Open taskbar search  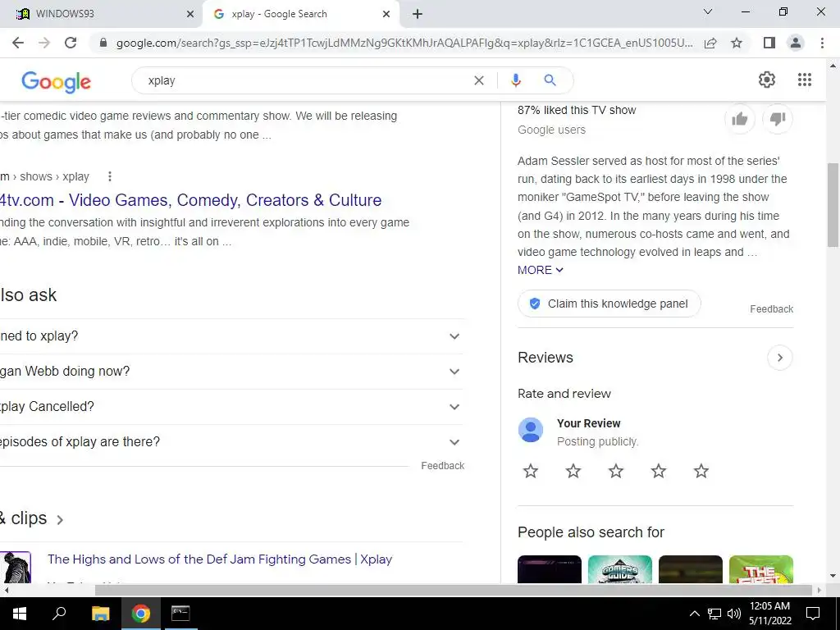tap(59, 614)
